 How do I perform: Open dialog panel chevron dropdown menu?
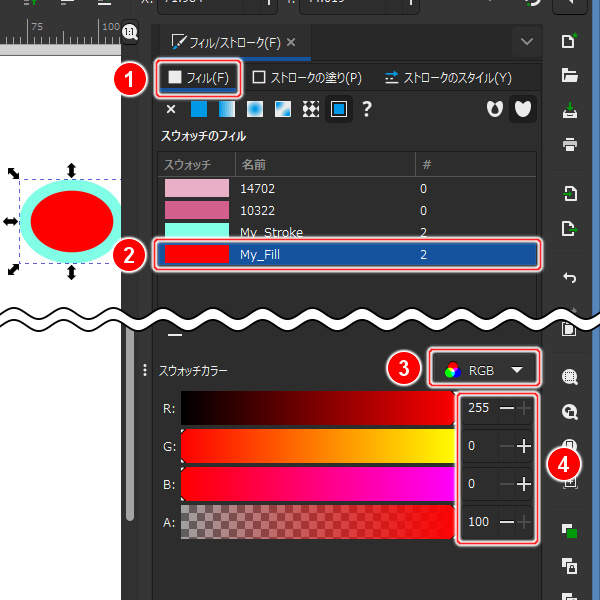(527, 41)
